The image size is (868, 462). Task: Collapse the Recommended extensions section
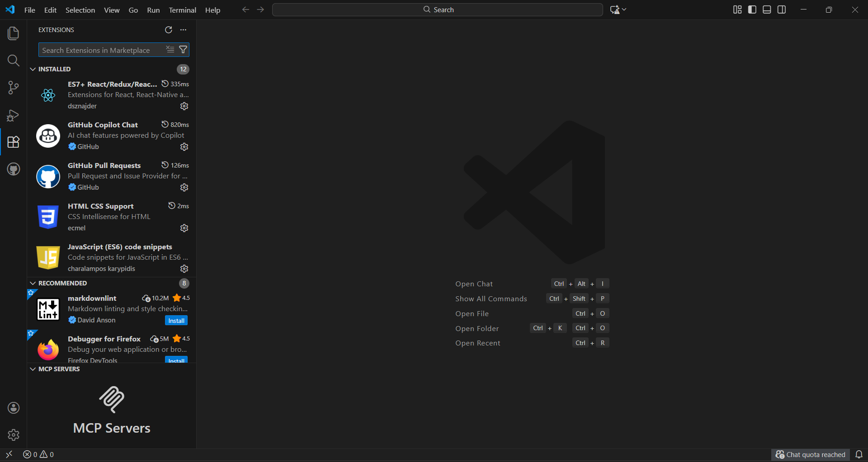[33, 283]
